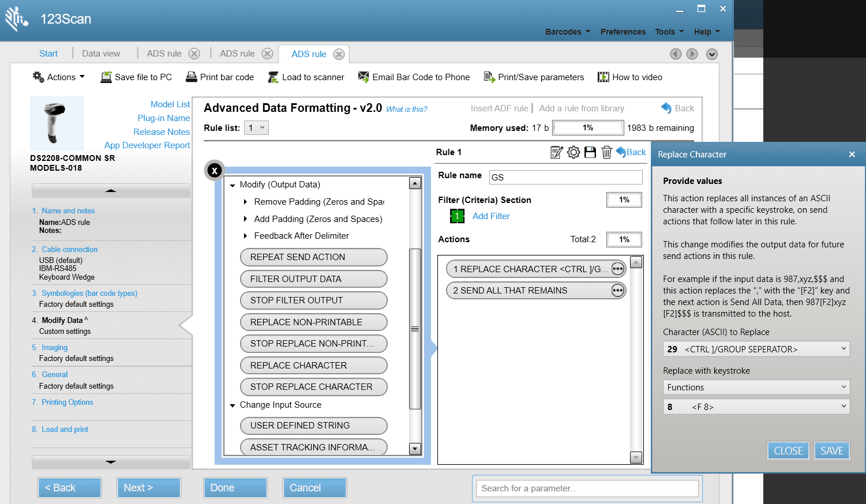Open options for REPLACE CHARACTER action
Image resolution: width=866 pixels, height=504 pixels.
pos(618,269)
